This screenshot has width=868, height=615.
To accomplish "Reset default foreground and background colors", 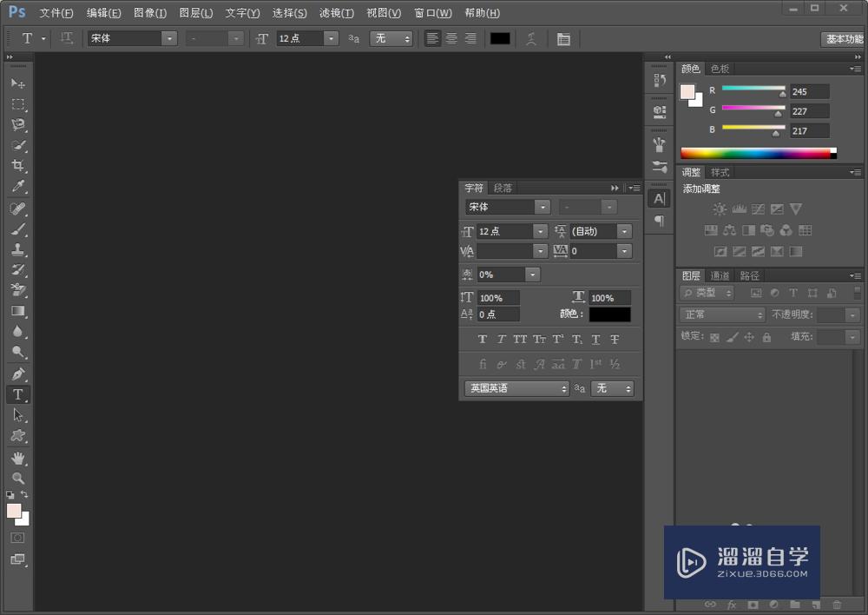I will click(x=10, y=495).
